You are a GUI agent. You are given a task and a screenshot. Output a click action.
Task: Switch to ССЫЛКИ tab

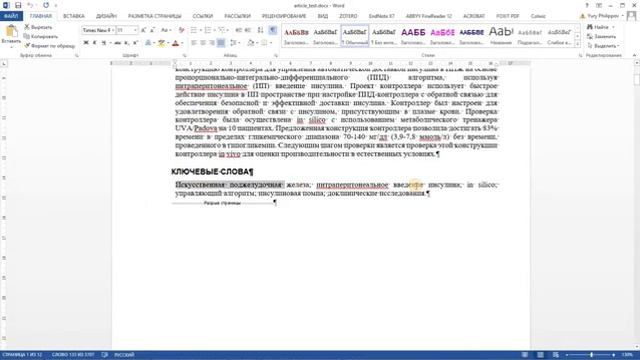coord(202,16)
